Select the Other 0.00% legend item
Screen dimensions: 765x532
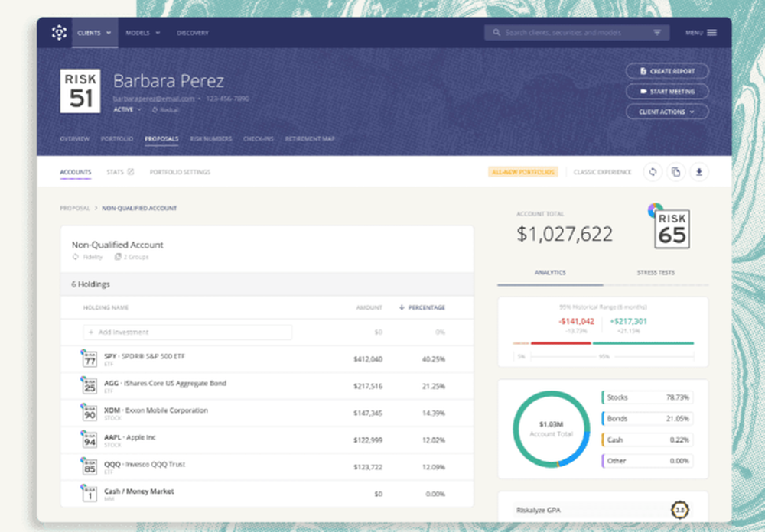coord(647,461)
